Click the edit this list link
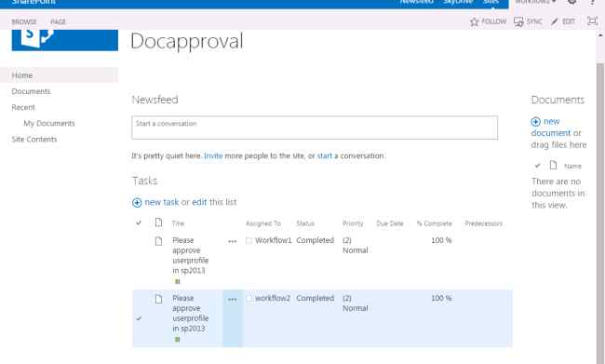 [x=199, y=202]
